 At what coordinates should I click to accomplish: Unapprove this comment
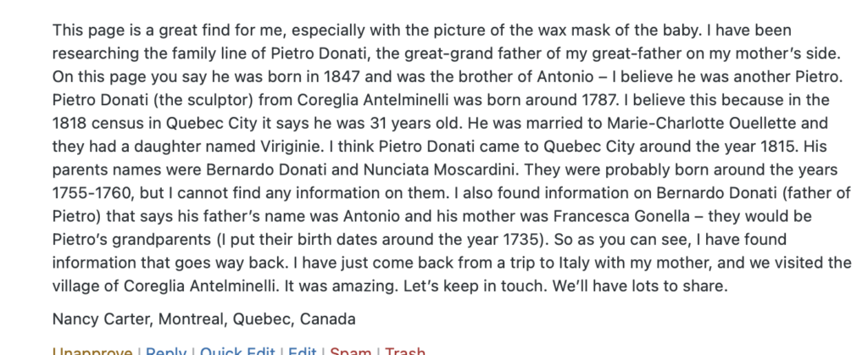tap(92, 351)
